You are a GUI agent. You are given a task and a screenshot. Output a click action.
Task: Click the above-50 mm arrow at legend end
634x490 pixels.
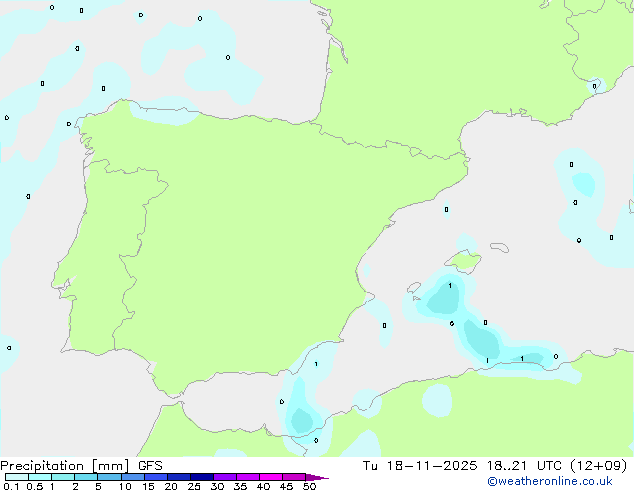click(317, 477)
